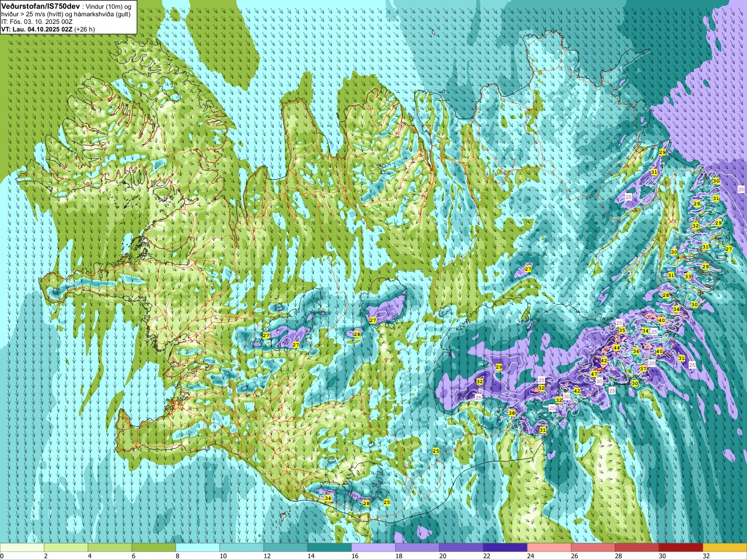This screenshot has width=747, height=560.
Task: Pick the 8–10 m/s light cyan legend swatch
Action: click(197, 548)
